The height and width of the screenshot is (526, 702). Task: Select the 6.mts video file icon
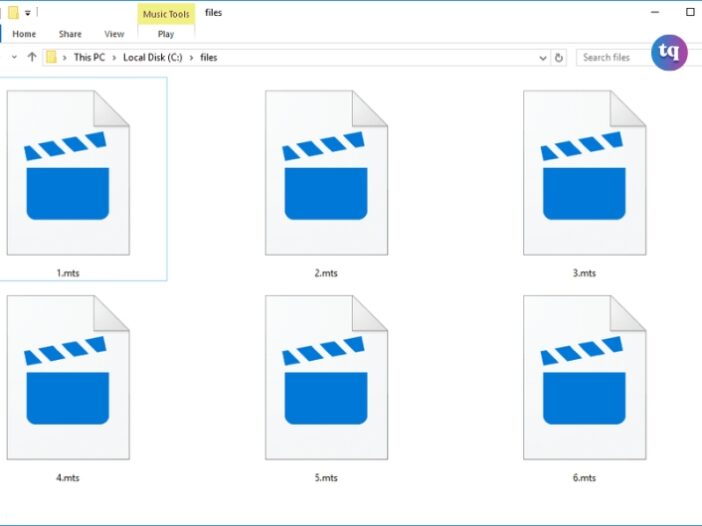(x=585, y=377)
